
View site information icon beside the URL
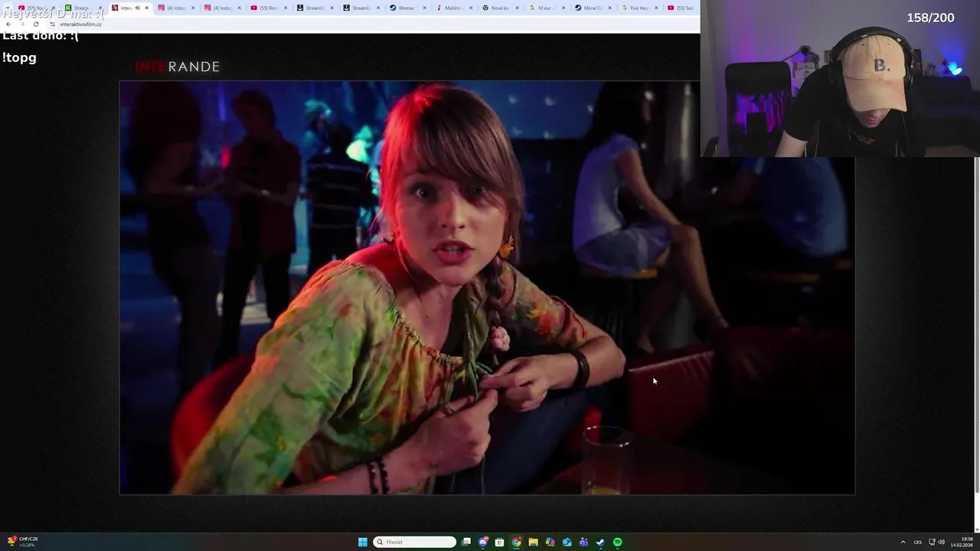[52, 24]
